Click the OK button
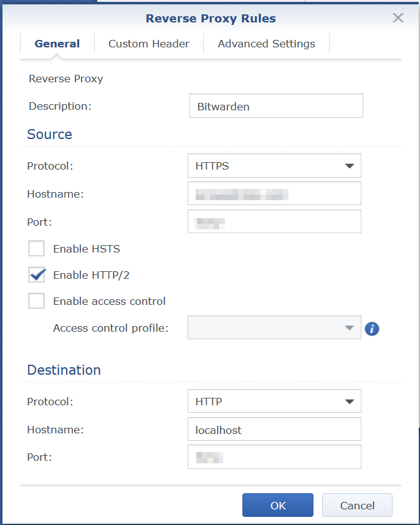 coord(278,505)
